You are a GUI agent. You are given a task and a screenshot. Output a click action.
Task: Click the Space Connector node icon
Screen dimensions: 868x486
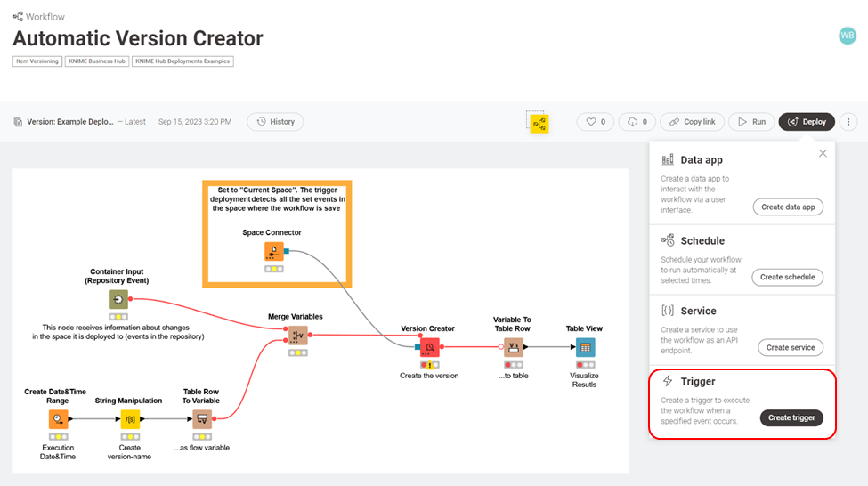273,251
